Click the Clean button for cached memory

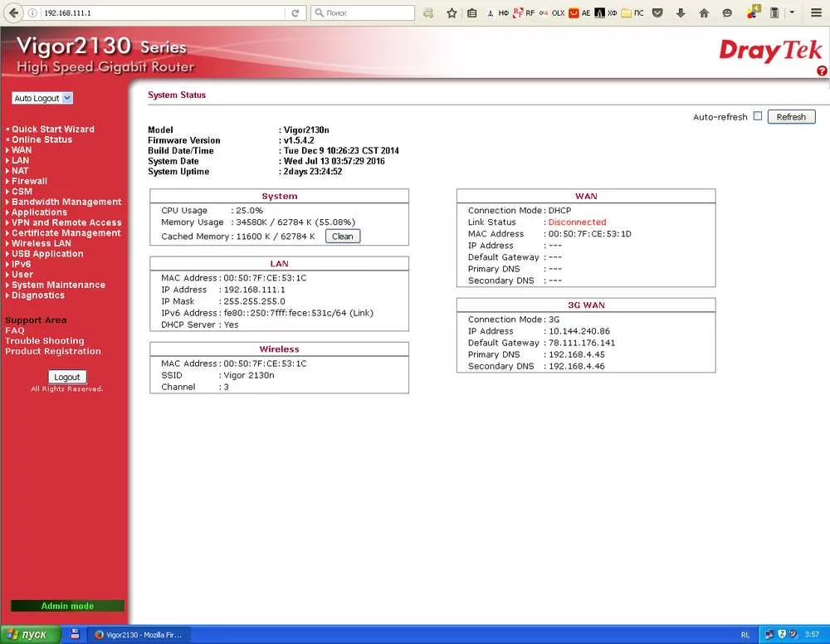342,237
